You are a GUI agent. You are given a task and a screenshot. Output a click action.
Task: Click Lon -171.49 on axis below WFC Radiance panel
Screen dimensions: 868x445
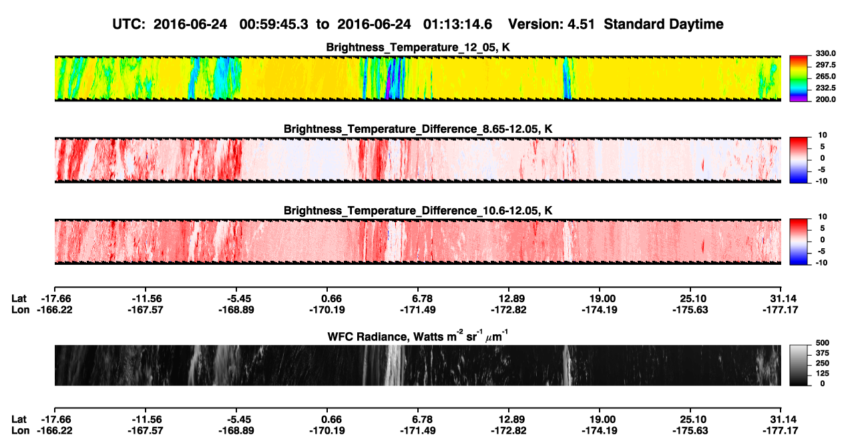pos(417,430)
